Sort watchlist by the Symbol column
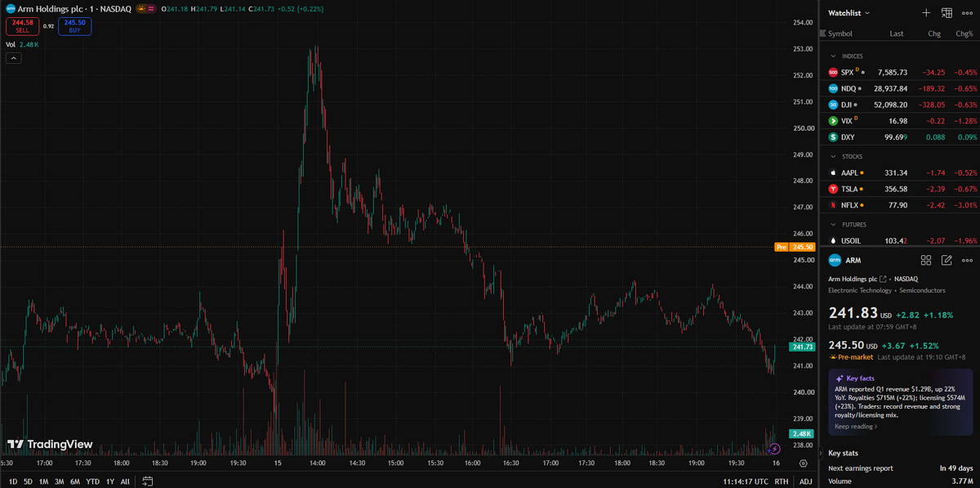The height and width of the screenshot is (488, 980). tap(840, 34)
